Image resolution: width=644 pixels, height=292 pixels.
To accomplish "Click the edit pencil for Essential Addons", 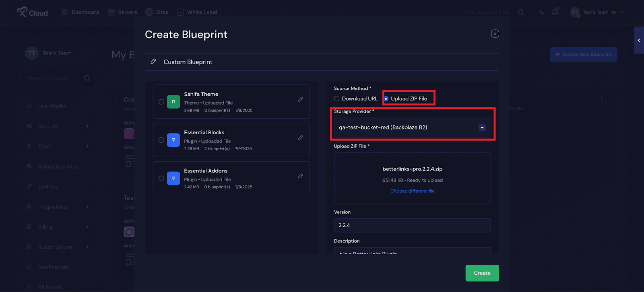I will tap(300, 176).
